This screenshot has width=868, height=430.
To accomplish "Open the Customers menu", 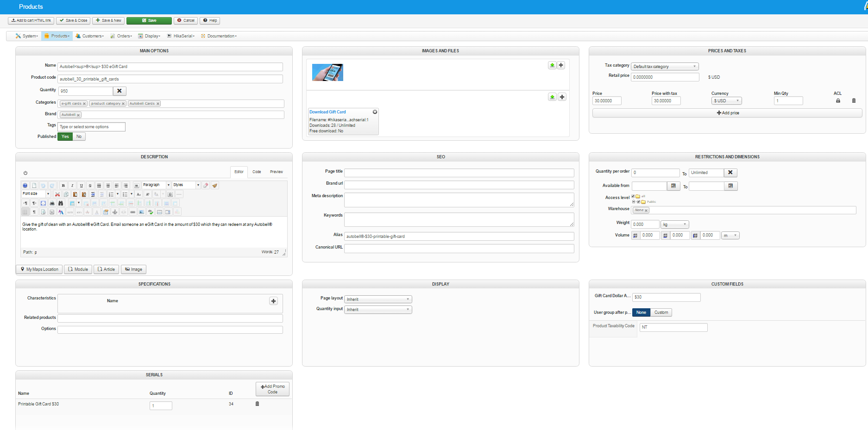I will 89,36.
